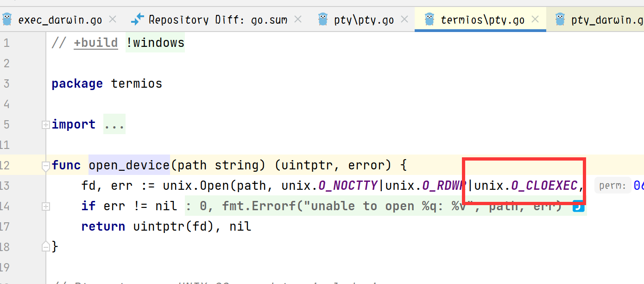Collapse the open_device function body
The height and width of the screenshot is (284, 644).
point(45,166)
